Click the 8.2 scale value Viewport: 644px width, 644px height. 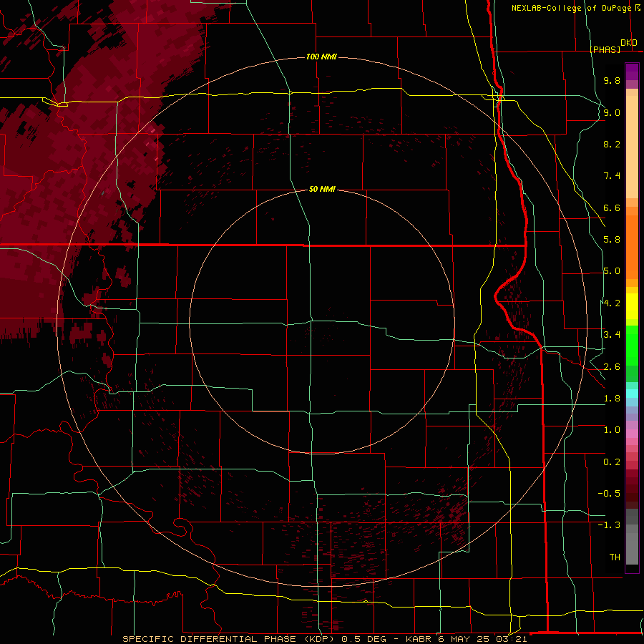click(612, 144)
